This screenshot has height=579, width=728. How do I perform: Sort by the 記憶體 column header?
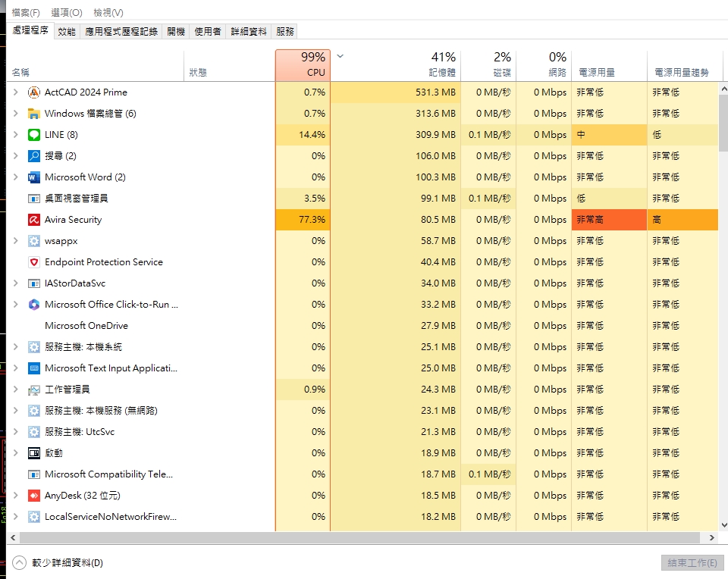pos(396,65)
